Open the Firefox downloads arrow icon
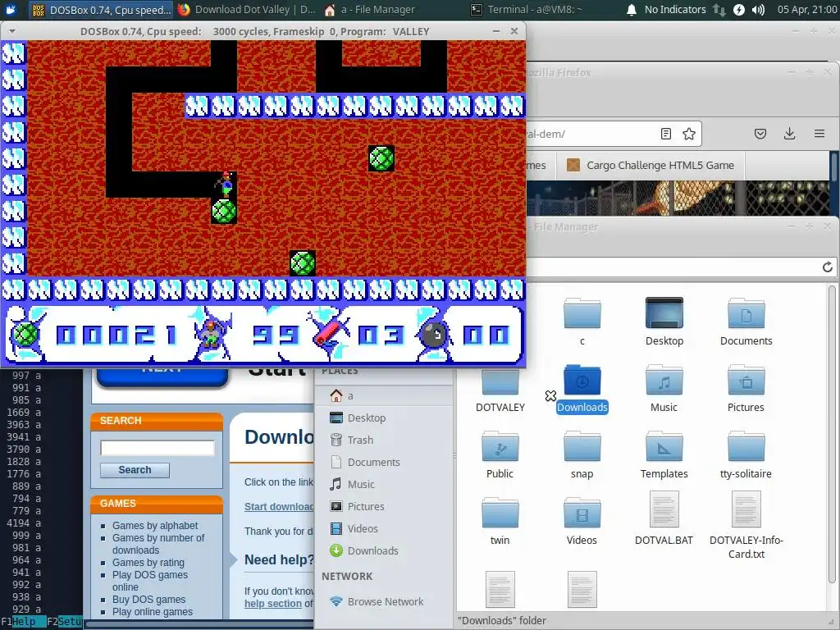 (x=789, y=134)
